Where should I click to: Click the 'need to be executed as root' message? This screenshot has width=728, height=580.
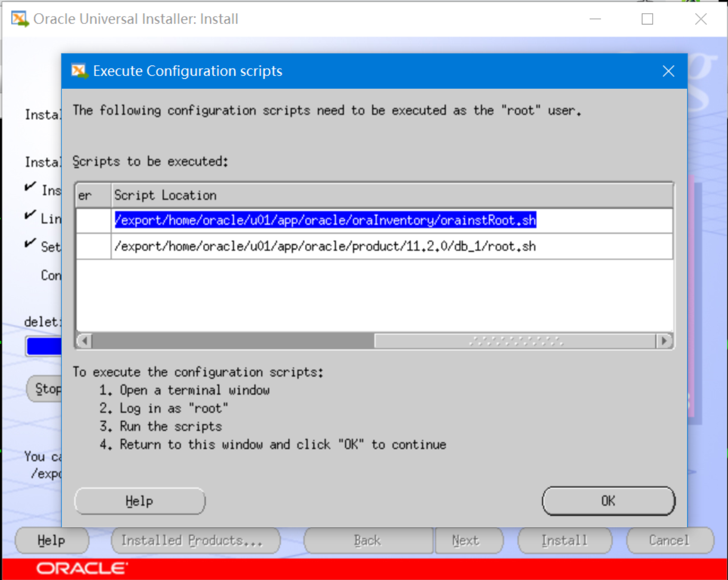[327, 110]
